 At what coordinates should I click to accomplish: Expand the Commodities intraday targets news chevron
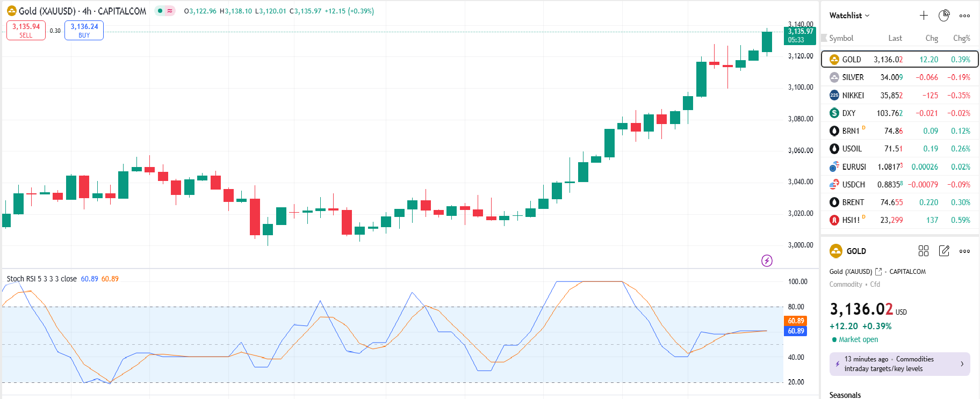962,364
